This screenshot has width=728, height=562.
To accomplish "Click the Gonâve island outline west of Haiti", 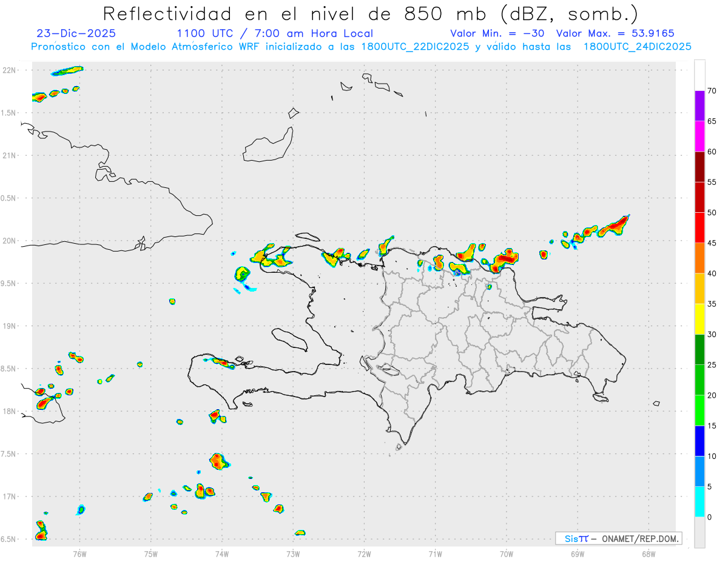I will coord(289,339).
